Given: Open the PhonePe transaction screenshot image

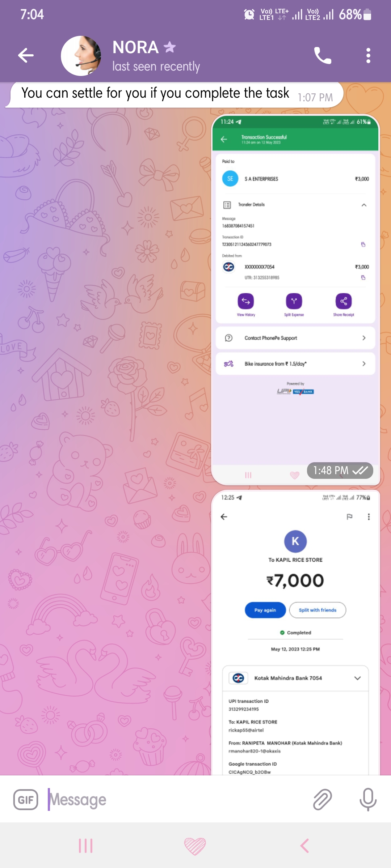Looking at the screenshot, I should pyautogui.click(x=295, y=299).
